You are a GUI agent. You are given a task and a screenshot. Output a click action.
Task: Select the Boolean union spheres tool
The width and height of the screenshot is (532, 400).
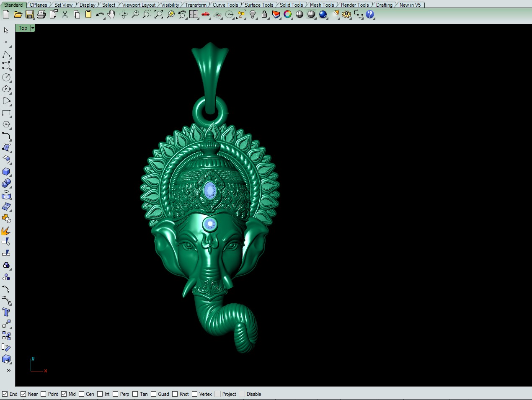6,183
